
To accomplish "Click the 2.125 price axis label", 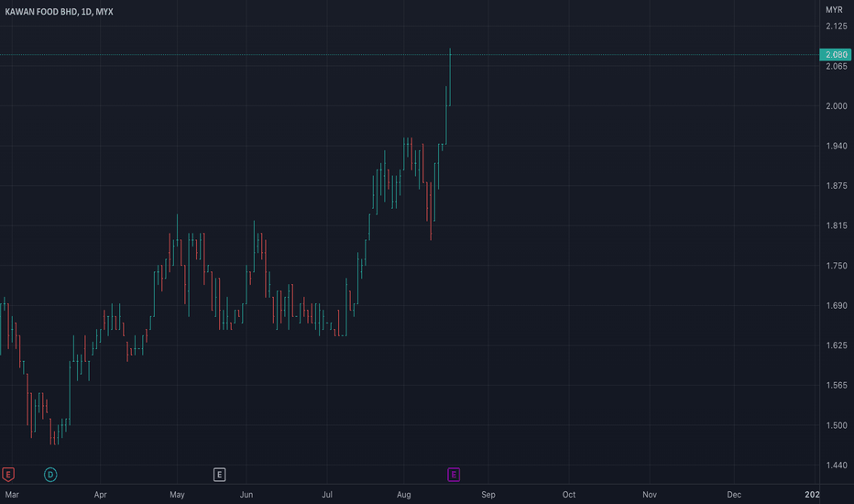I will coord(836,27).
